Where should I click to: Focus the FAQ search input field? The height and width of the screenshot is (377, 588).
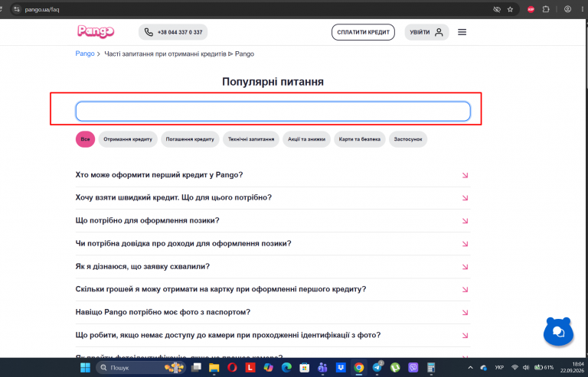click(273, 111)
